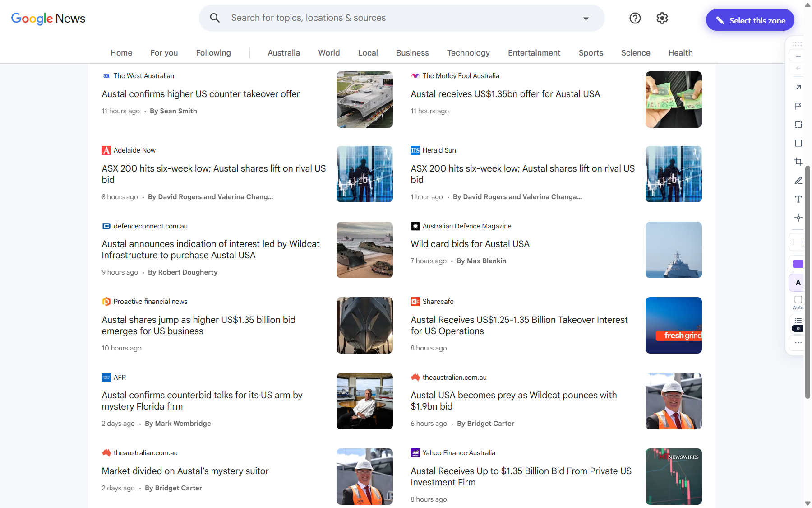Select the arrow annotation tool
Image resolution: width=812 pixels, height=508 pixels.
(x=798, y=87)
